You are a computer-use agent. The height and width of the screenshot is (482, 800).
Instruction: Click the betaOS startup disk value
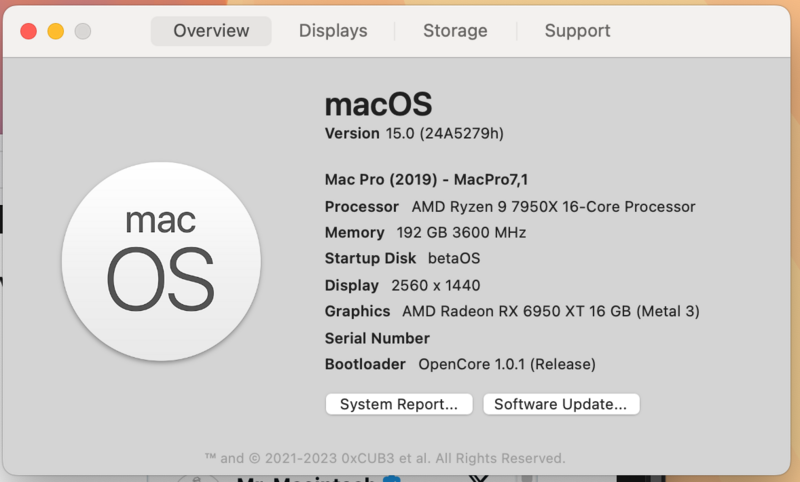(x=454, y=259)
